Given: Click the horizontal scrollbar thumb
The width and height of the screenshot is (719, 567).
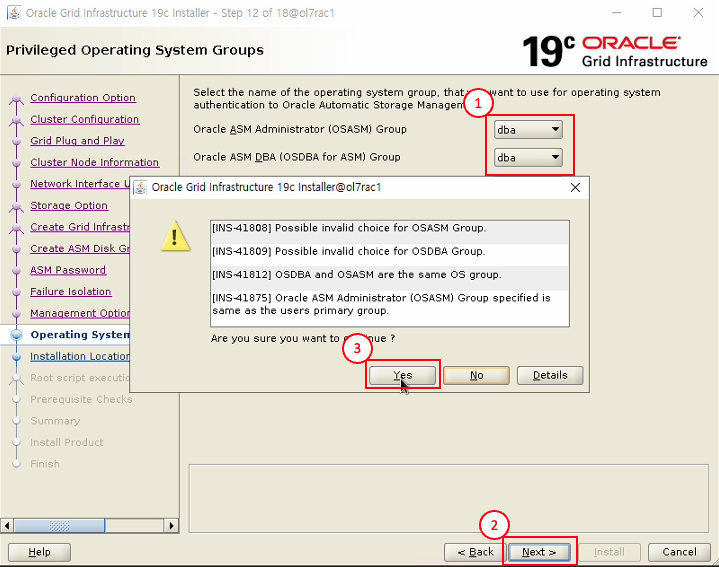Looking at the screenshot, I should [x=60, y=525].
